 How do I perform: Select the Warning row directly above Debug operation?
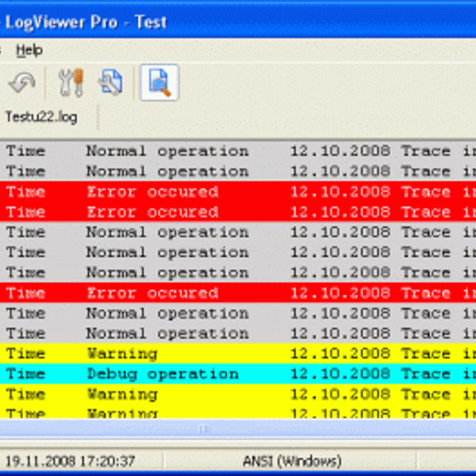pos(238,354)
